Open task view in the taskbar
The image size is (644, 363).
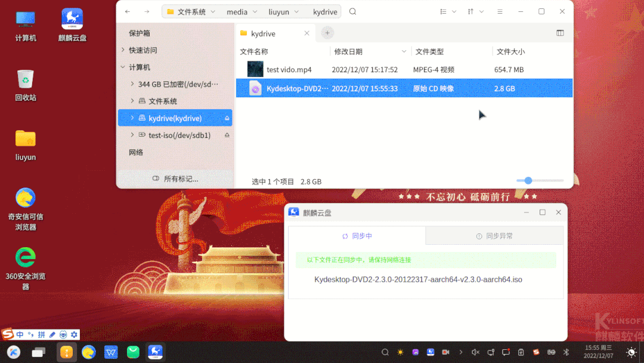[x=39, y=352]
